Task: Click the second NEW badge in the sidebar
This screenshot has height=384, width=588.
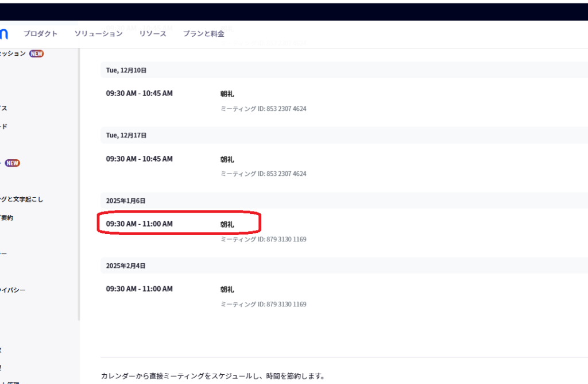Action: [13, 163]
